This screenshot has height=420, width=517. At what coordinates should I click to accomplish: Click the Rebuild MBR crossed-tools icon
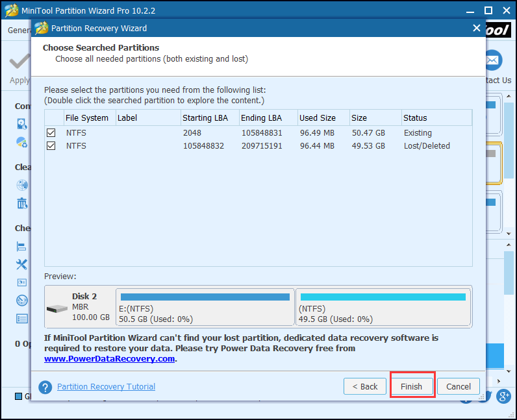coord(22,264)
